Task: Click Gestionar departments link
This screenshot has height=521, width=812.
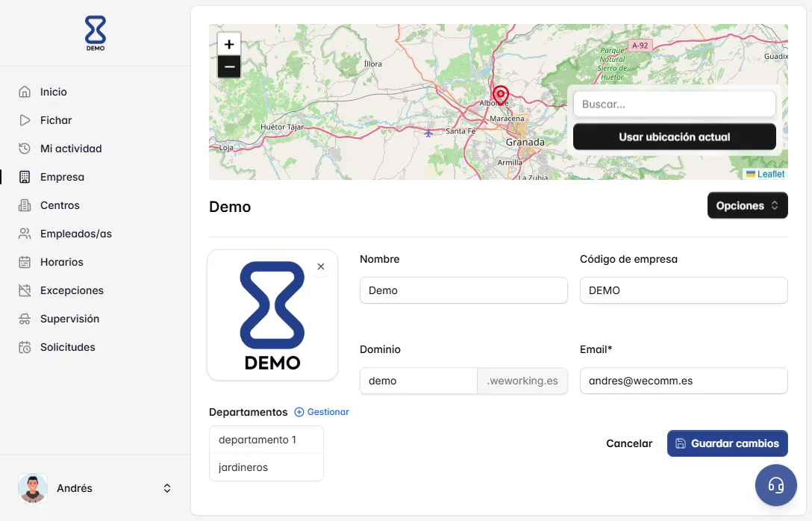Action: click(322, 412)
